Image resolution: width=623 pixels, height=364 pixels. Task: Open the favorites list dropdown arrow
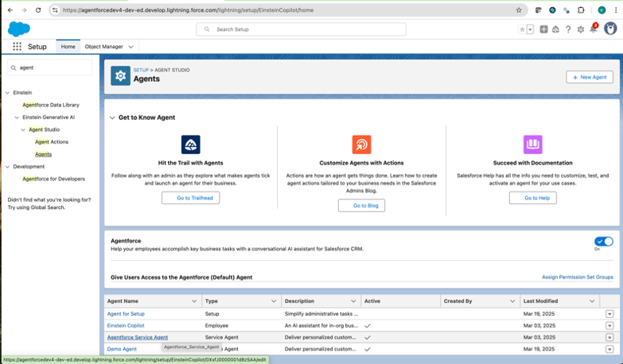pos(530,29)
